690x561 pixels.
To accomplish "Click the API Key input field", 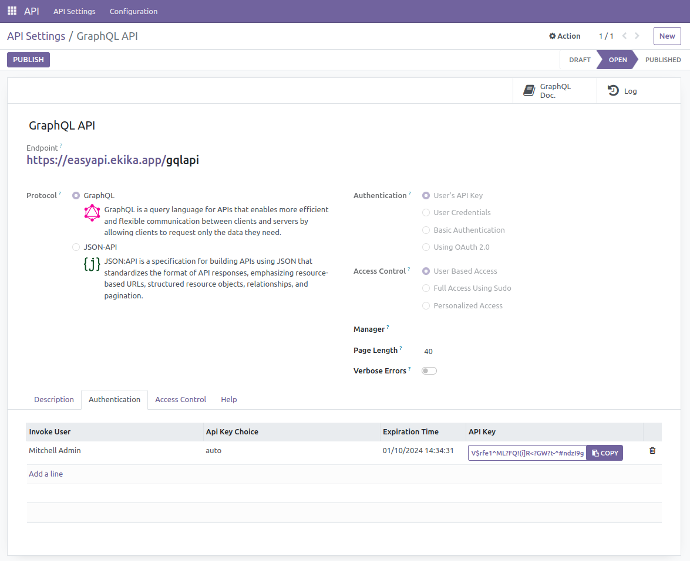I will (x=526, y=453).
